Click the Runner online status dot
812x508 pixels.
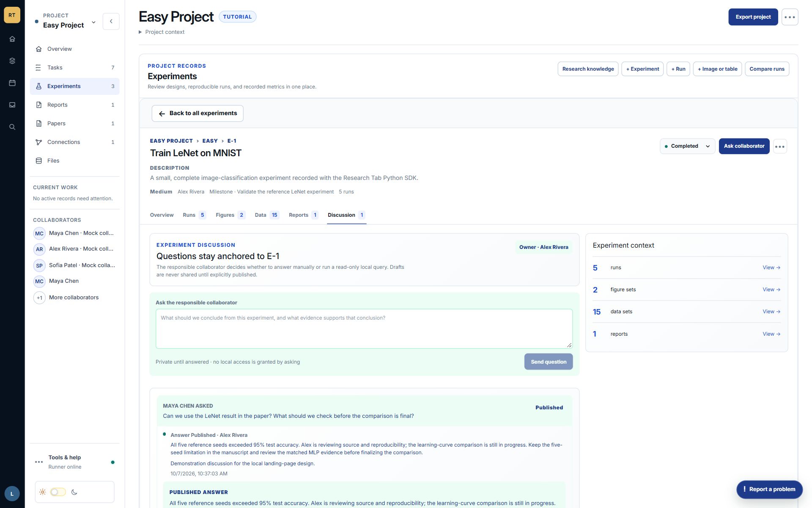(112, 462)
